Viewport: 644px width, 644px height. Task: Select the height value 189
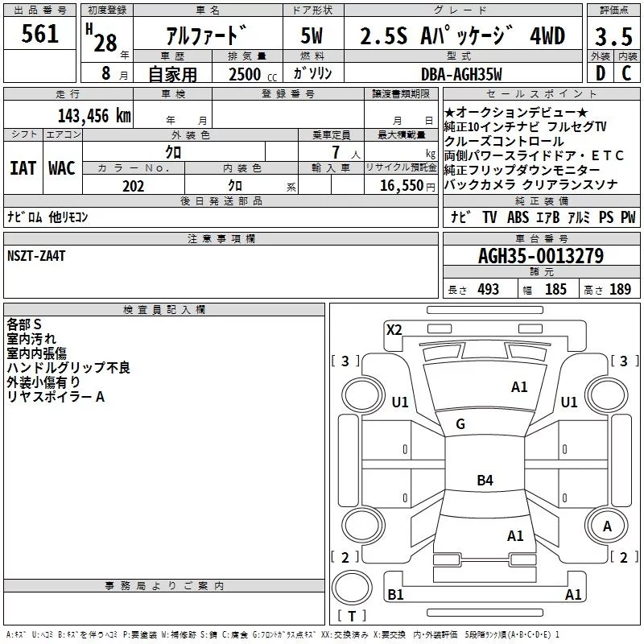pos(620,289)
